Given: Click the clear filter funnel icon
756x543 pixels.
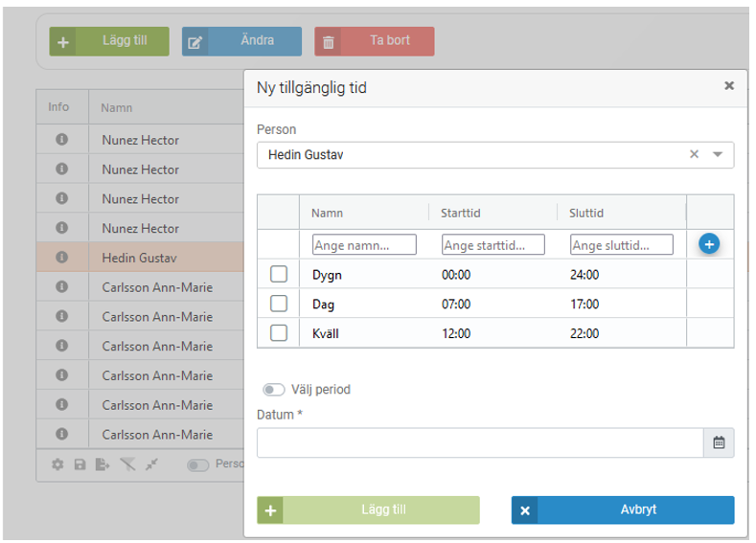Looking at the screenshot, I should click(x=127, y=464).
